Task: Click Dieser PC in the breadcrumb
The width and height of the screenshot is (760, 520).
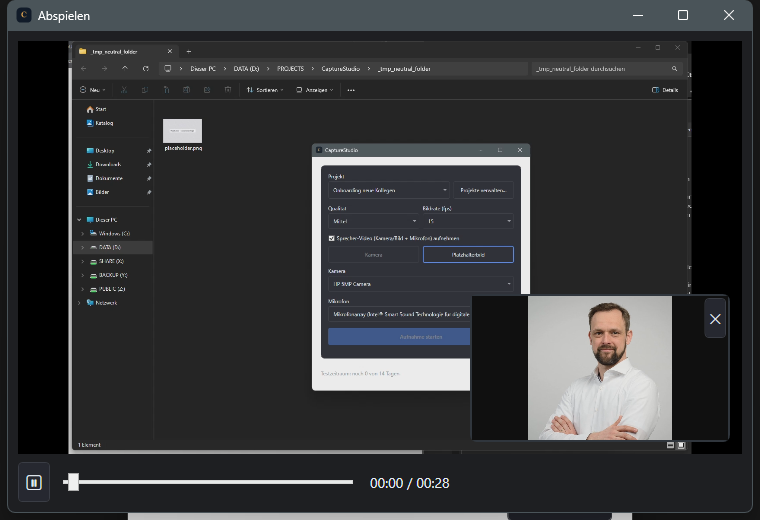Action: pos(203,69)
